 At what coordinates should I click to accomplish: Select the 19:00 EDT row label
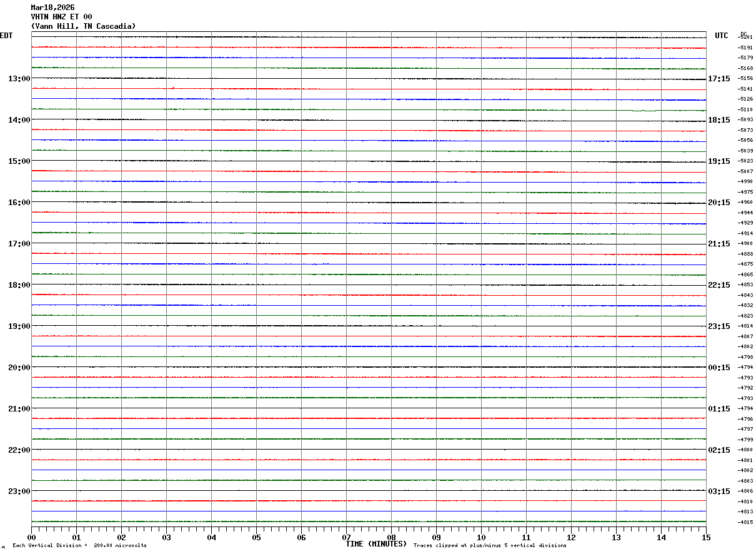coord(19,326)
